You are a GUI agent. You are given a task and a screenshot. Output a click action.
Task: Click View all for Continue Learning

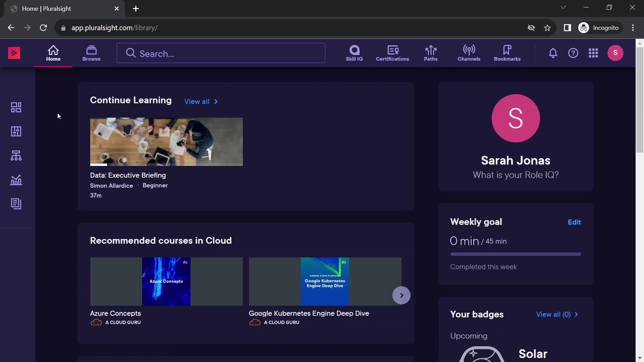point(201,102)
